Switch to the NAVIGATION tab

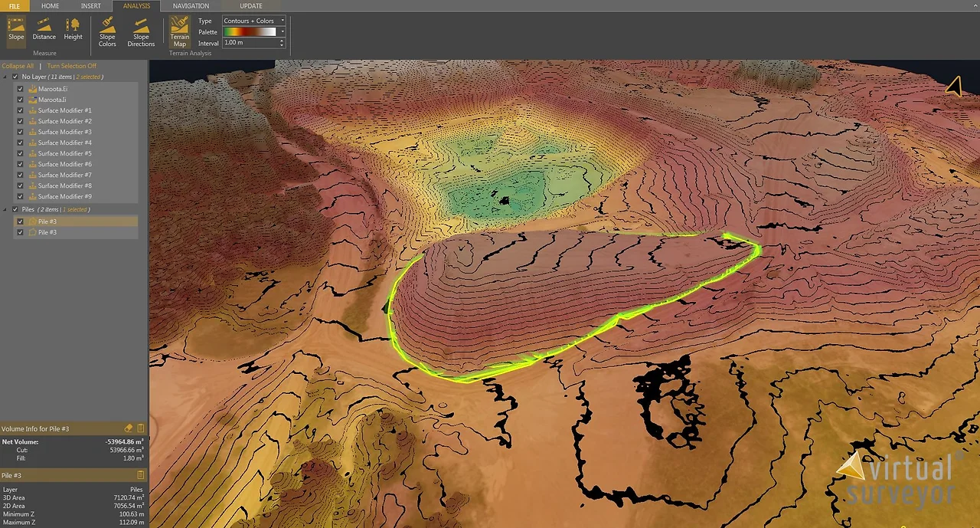pyautogui.click(x=191, y=6)
